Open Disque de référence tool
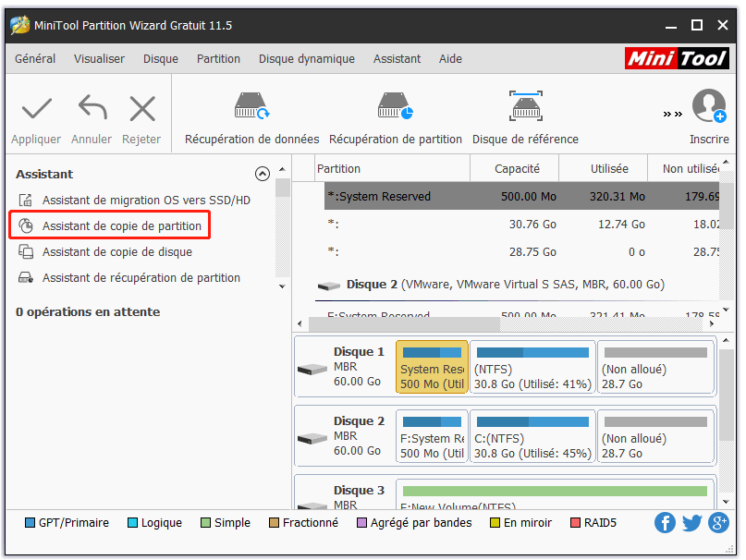The height and width of the screenshot is (560, 746). pyautogui.click(x=525, y=118)
